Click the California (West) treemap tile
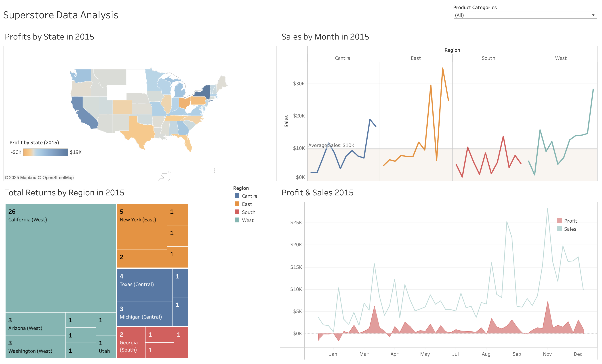The width and height of the screenshot is (602, 364). pyautogui.click(x=60, y=259)
